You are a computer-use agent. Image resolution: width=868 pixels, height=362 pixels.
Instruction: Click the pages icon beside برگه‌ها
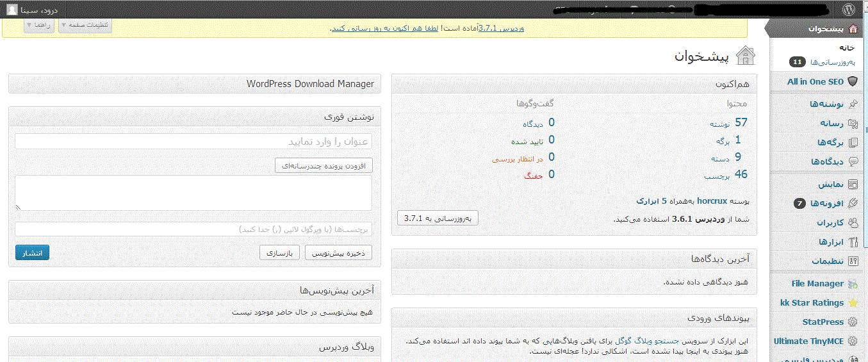[x=853, y=143]
